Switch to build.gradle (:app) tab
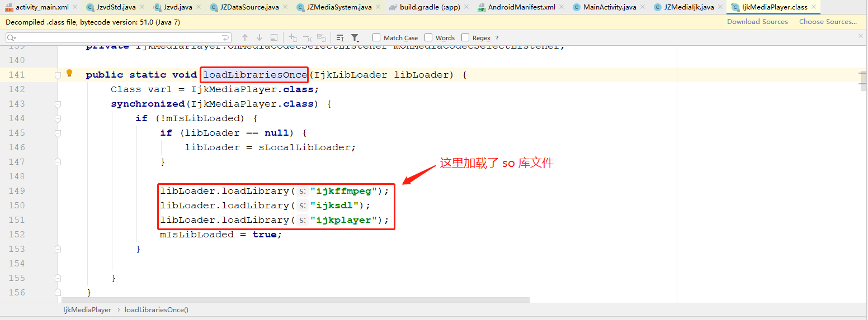The width and height of the screenshot is (868, 320). pyautogui.click(x=430, y=7)
